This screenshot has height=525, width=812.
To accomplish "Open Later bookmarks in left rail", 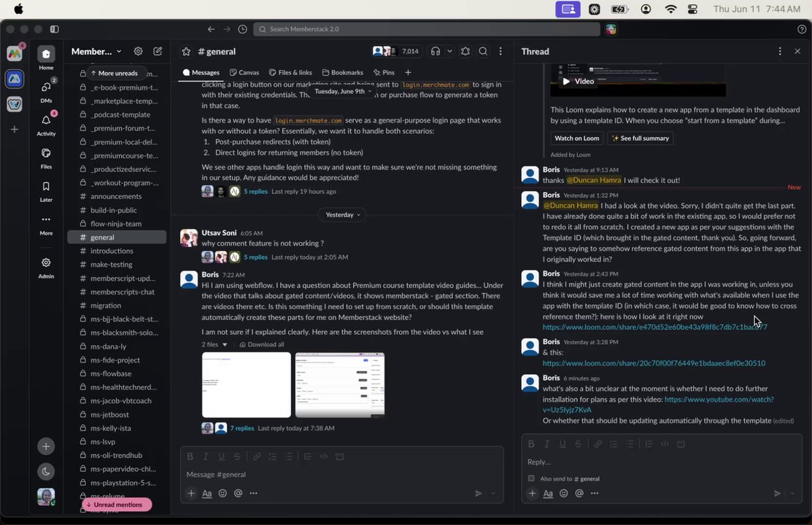I will point(46,190).
